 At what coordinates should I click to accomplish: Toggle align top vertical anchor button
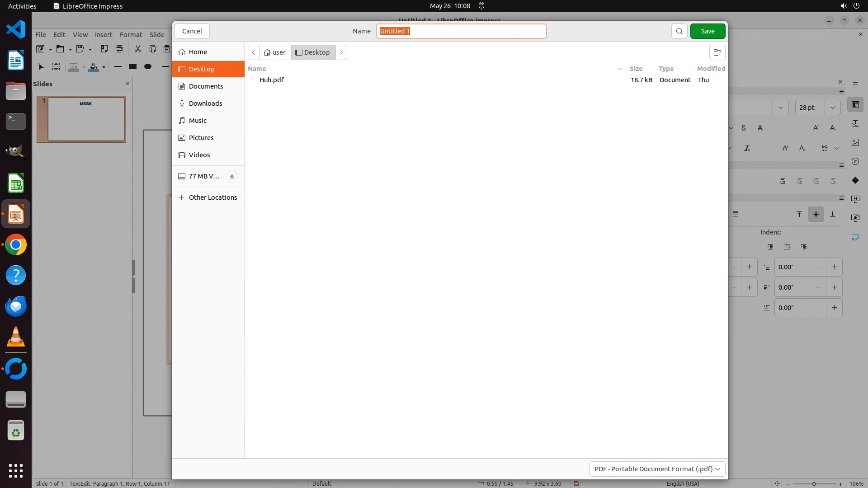(799, 214)
